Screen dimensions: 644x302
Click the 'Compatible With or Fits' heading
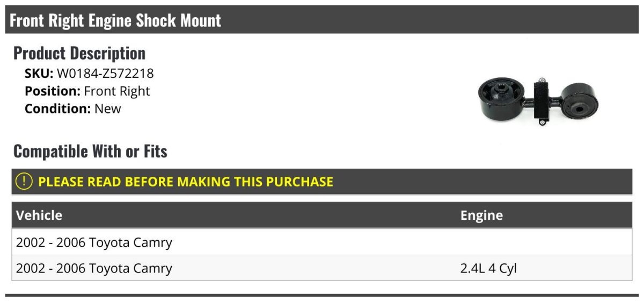coord(90,152)
